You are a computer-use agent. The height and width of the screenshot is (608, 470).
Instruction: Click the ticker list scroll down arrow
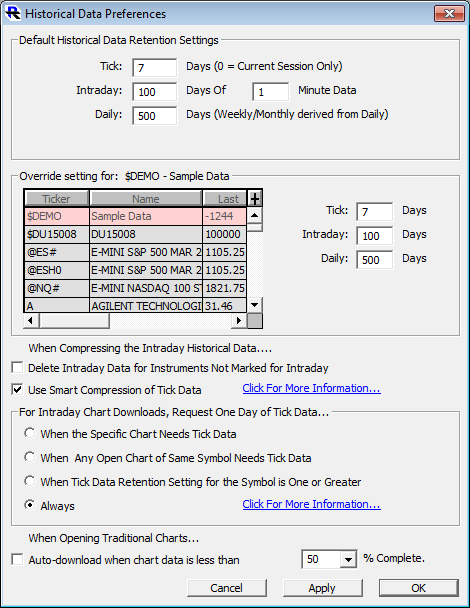pyautogui.click(x=254, y=305)
